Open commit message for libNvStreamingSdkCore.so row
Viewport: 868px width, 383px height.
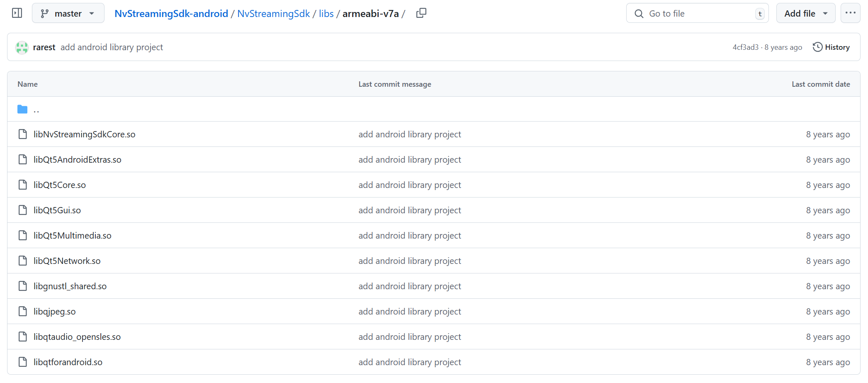[410, 134]
